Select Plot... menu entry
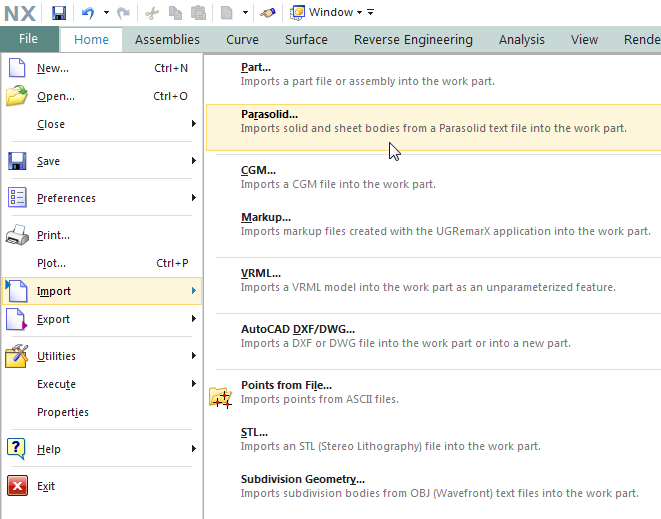Screen dimensions: 661x519 (x=102, y=263)
